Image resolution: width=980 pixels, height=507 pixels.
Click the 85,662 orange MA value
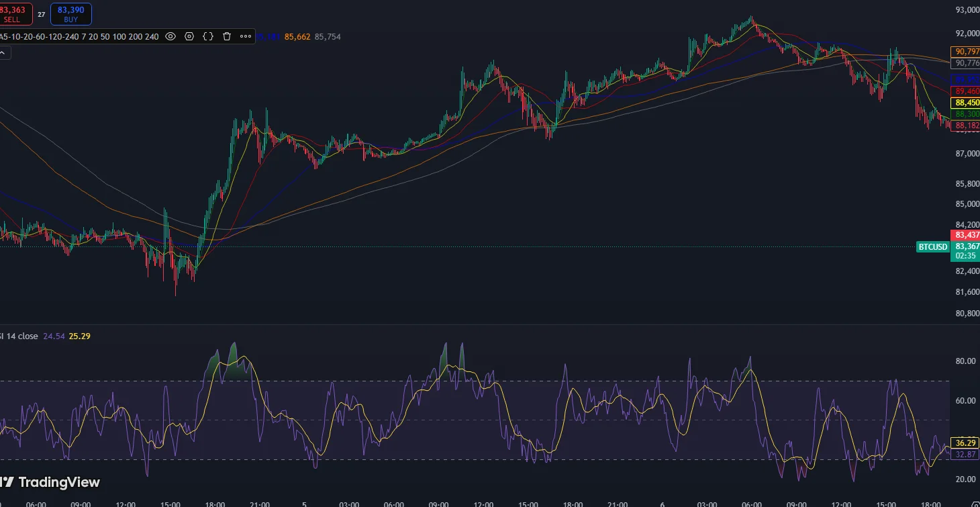click(x=297, y=37)
